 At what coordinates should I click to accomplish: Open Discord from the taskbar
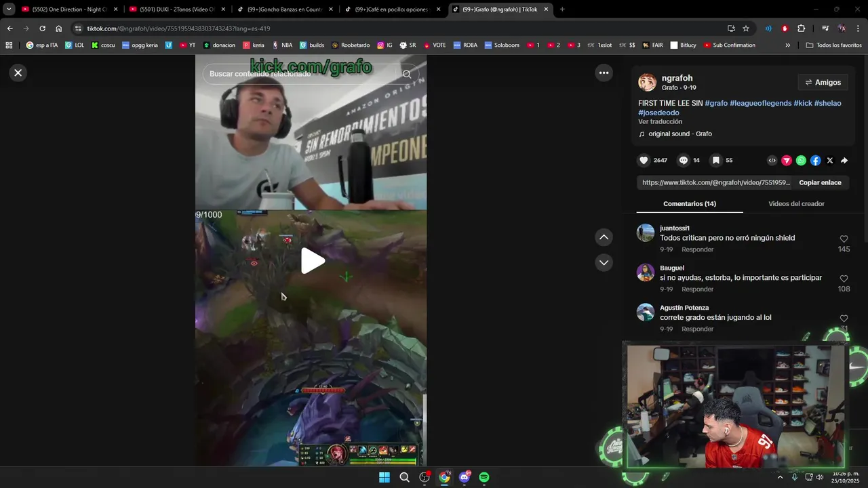click(x=465, y=477)
